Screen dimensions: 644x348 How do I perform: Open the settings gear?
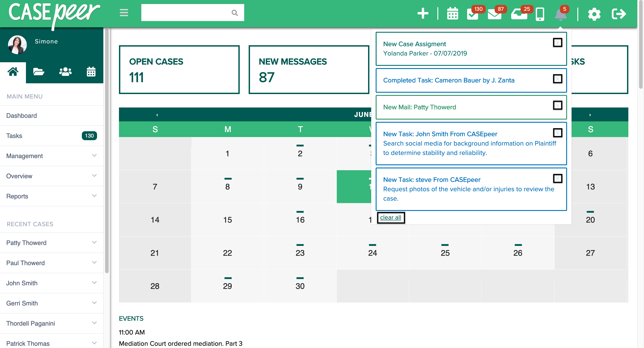(x=594, y=14)
